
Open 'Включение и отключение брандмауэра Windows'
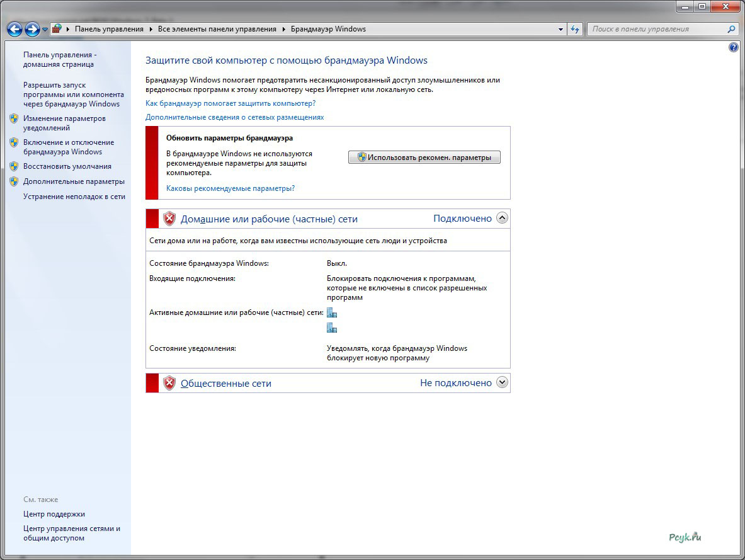[69, 147]
